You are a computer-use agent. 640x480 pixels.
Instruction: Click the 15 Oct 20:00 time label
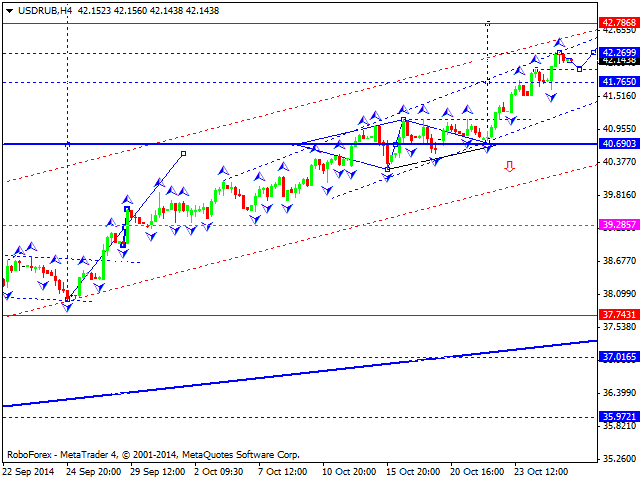pyautogui.click(x=411, y=472)
